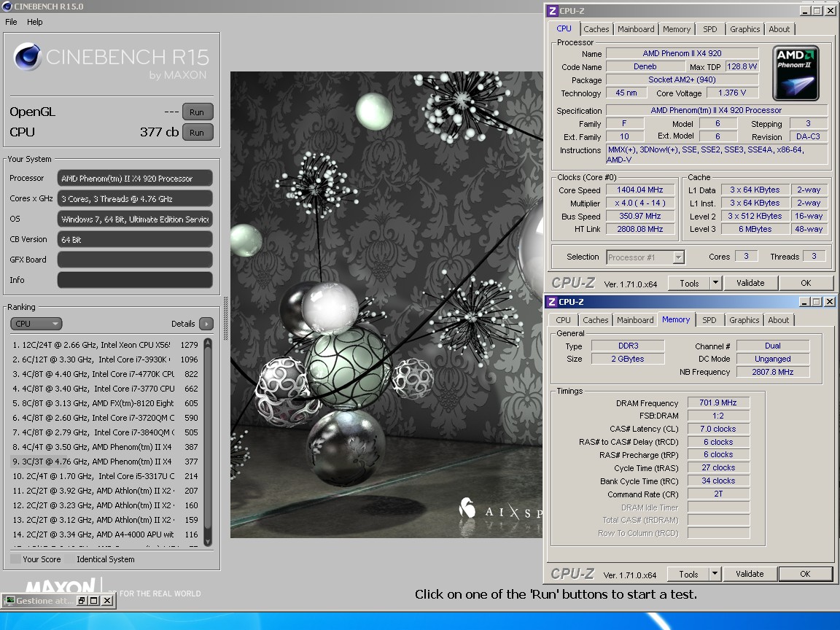The height and width of the screenshot is (630, 840).
Task: Click the Identical System legend label
Action: tap(106, 559)
